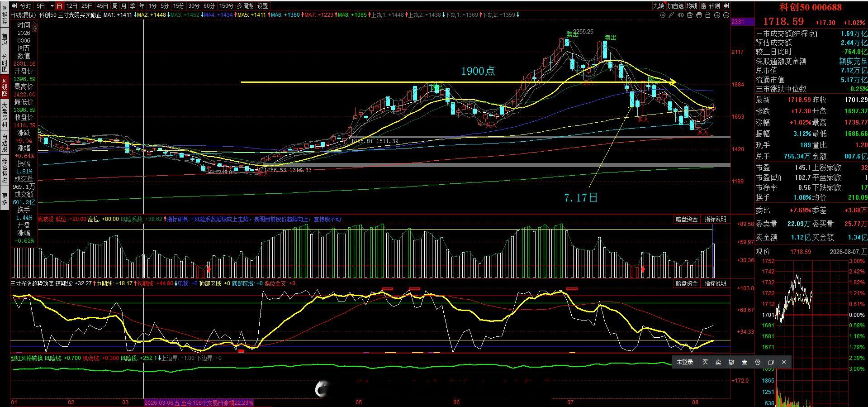The height and width of the screenshot is (407, 868).
Task: Click the zoom-out minus circle icon
Action: [x=726, y=15]
